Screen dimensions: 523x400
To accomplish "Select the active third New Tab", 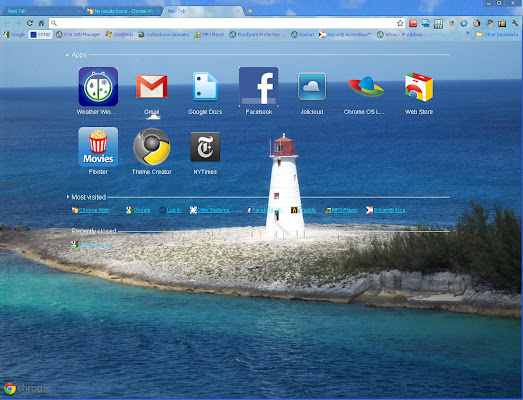I will pyautogui.click(x=203, y=11).
